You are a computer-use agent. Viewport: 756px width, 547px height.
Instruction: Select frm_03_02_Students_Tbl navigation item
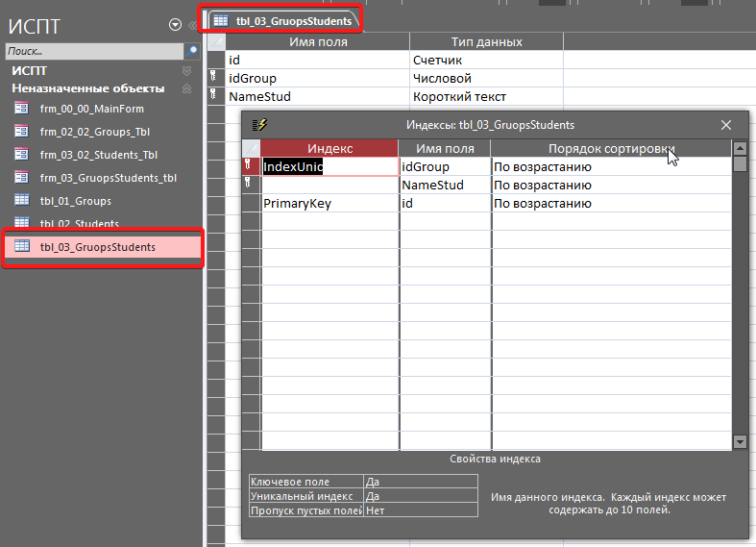tap(98, 155)
